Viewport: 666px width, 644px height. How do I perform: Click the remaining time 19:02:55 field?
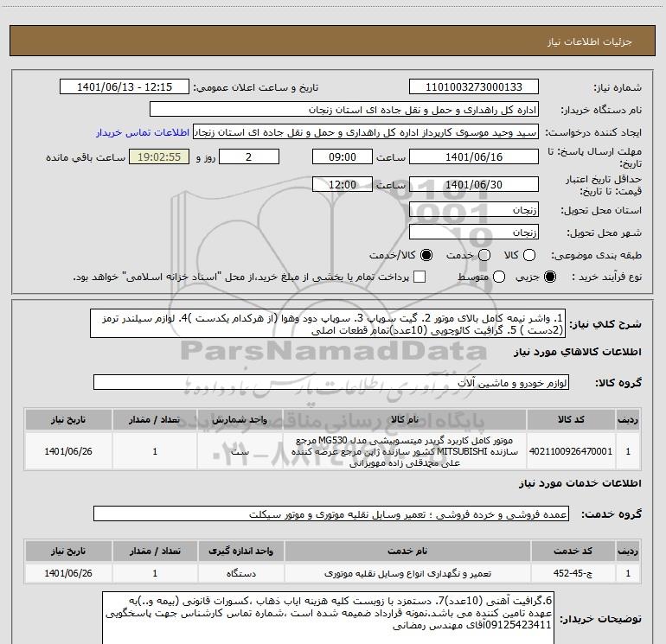point(159,156)
